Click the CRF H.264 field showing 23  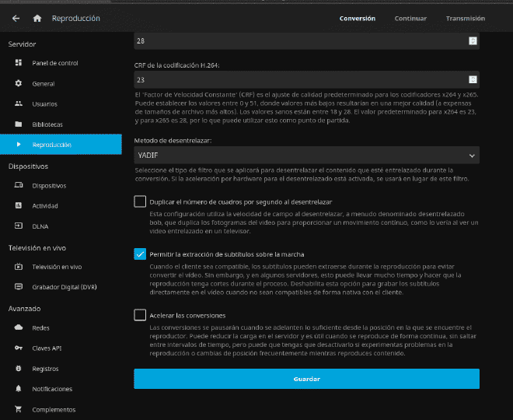point(306,79)
